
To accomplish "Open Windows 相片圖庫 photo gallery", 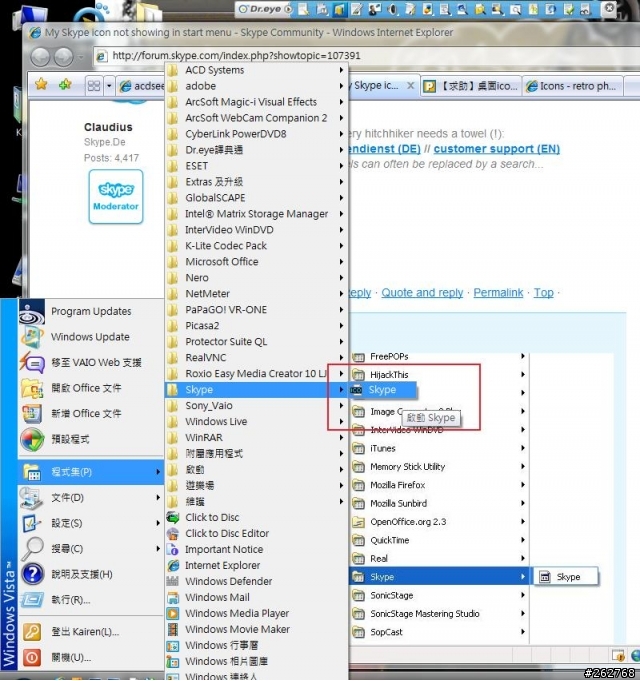I will tap(256, 661).
